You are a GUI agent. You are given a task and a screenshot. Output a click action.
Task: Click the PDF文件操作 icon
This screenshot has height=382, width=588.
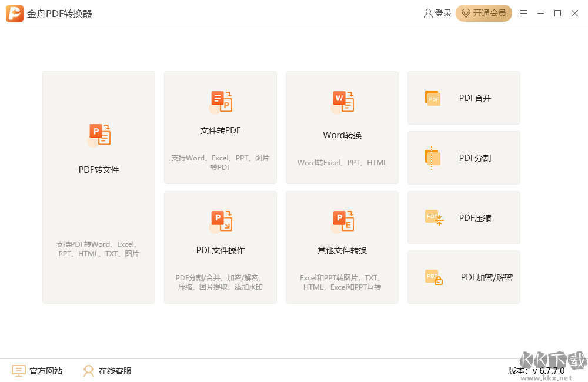[220, 222]
